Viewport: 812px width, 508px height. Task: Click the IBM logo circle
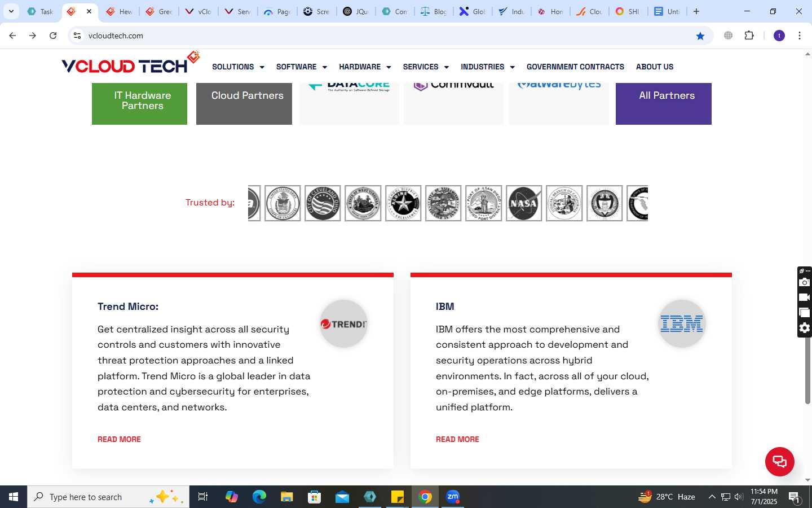[682, 324]
